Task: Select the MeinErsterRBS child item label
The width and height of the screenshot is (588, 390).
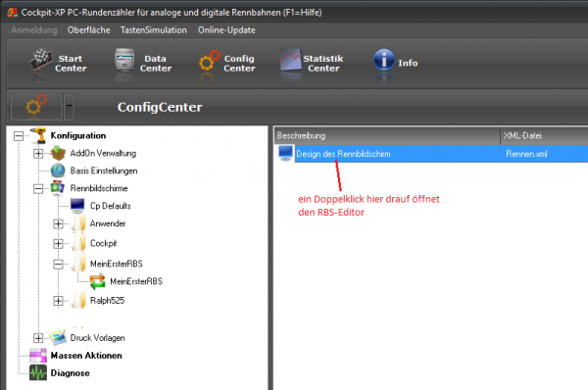Action: [x=136, y=281]
